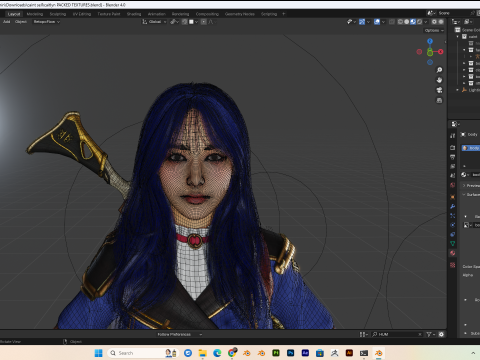
Task: Open the Particles properties tab
Action: point(452,216)
